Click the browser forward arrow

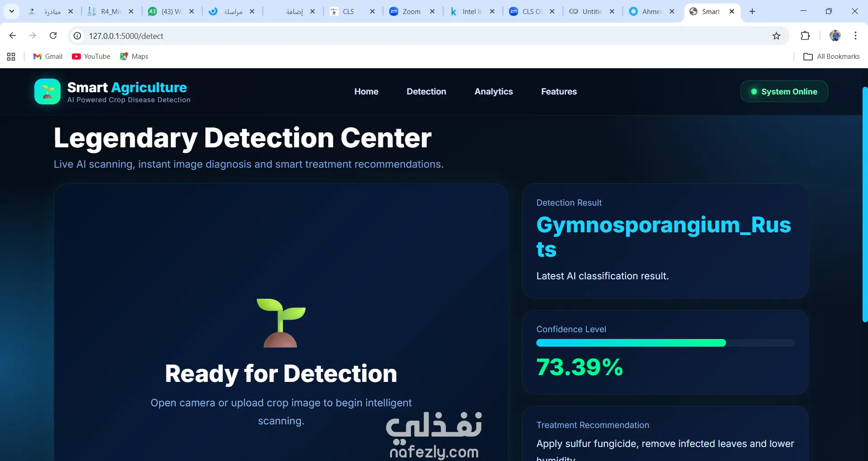(x=33, y=36)
